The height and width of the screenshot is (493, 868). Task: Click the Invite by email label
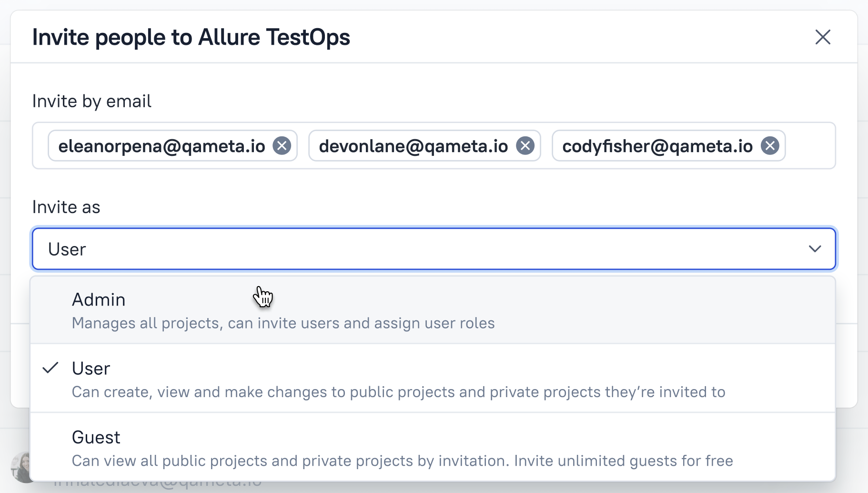point(91,101)
